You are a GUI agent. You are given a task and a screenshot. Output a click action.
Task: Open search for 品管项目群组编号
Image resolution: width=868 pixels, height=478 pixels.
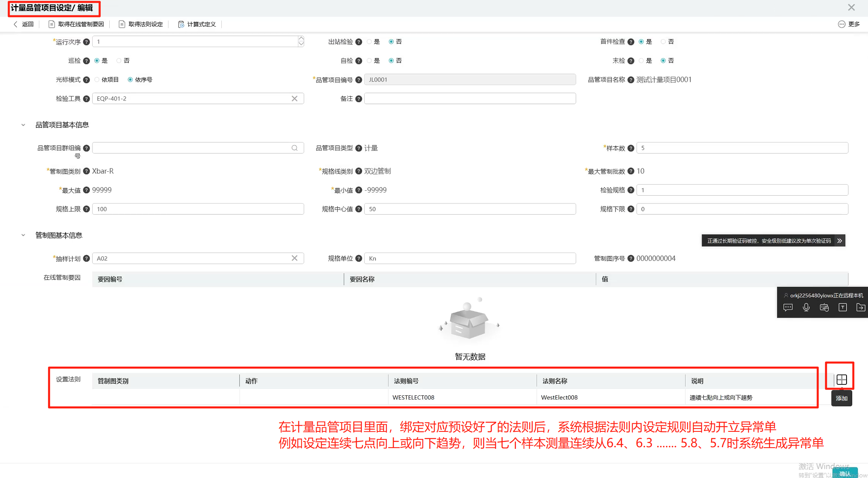tap(295, 148)
